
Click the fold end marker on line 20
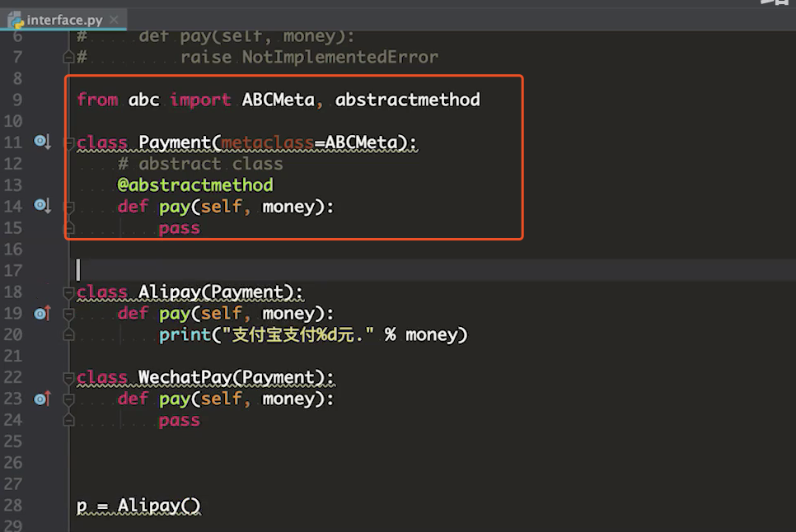coord(68,334)
